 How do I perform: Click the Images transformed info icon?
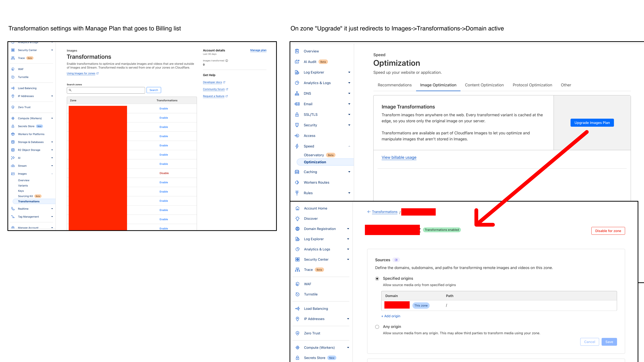pos(227,61)
